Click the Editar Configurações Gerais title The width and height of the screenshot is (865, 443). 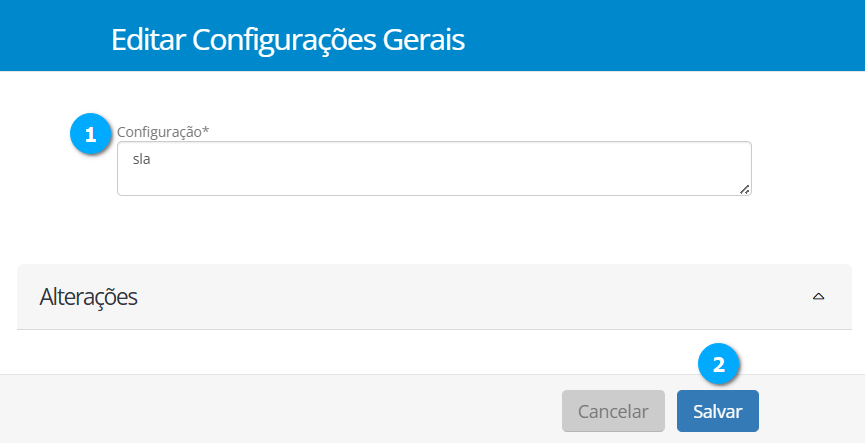[x=288, y=41]
